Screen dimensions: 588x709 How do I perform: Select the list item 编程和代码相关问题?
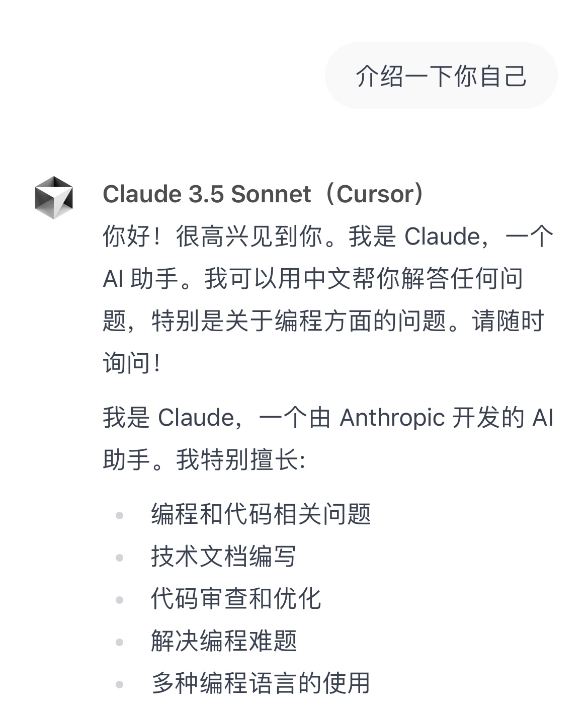pos(261,514)
